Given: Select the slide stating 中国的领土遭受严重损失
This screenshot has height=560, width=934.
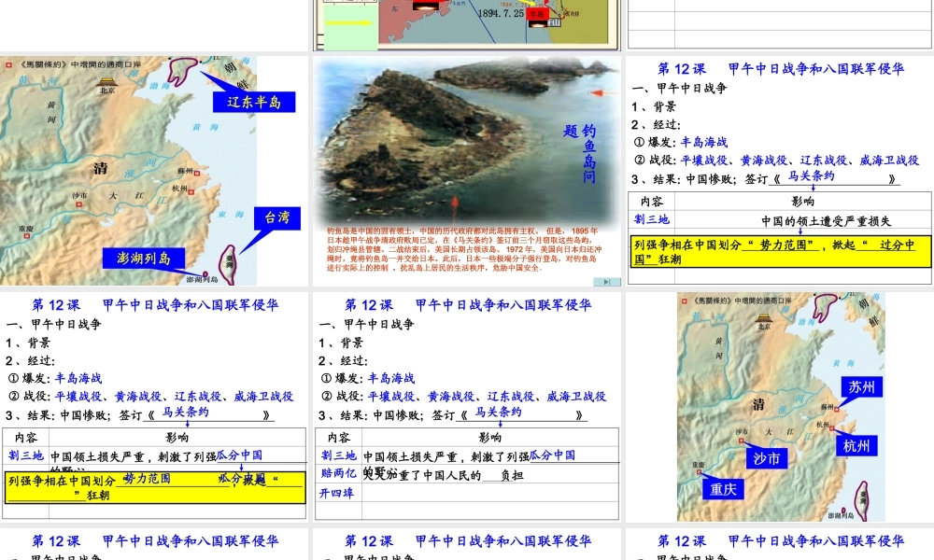Looking at the screenshot, I should 780,171.
